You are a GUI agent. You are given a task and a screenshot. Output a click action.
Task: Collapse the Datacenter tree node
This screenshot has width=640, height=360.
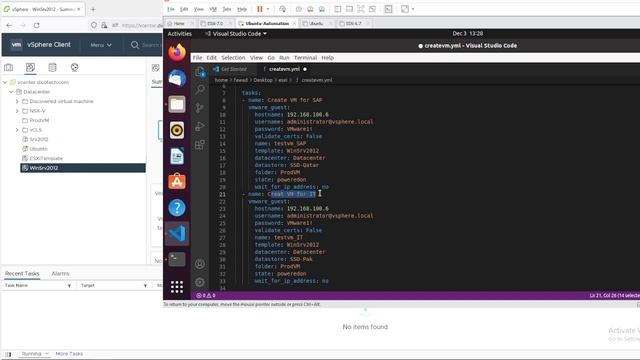point(11,92)
